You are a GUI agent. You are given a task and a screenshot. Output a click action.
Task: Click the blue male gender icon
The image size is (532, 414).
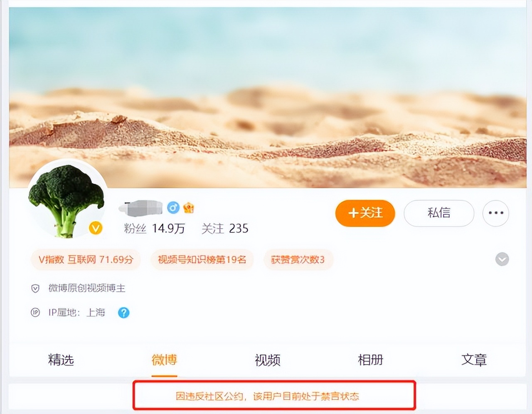click(173, 207)
